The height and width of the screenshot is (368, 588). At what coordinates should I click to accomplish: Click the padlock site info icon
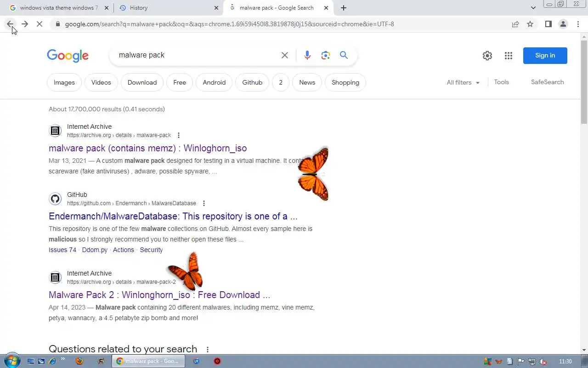[57, 24]
